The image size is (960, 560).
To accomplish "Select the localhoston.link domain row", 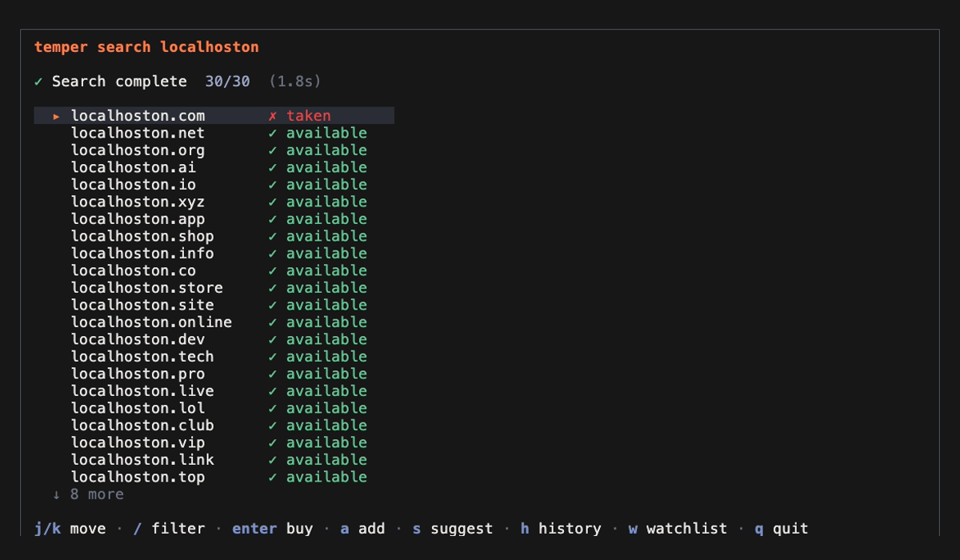I will pyautogui.click(x=214, y=460).
